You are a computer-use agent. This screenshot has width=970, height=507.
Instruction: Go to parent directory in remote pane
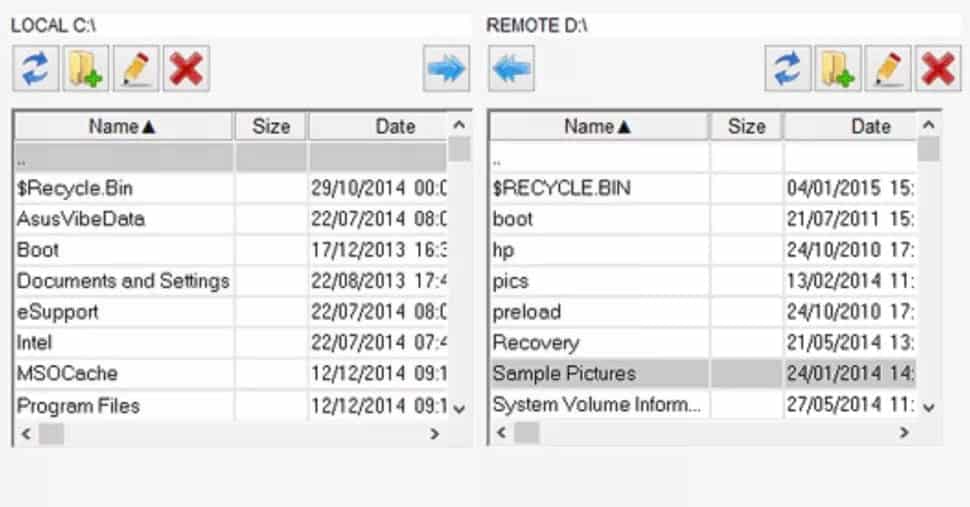(x=498, y=158)
